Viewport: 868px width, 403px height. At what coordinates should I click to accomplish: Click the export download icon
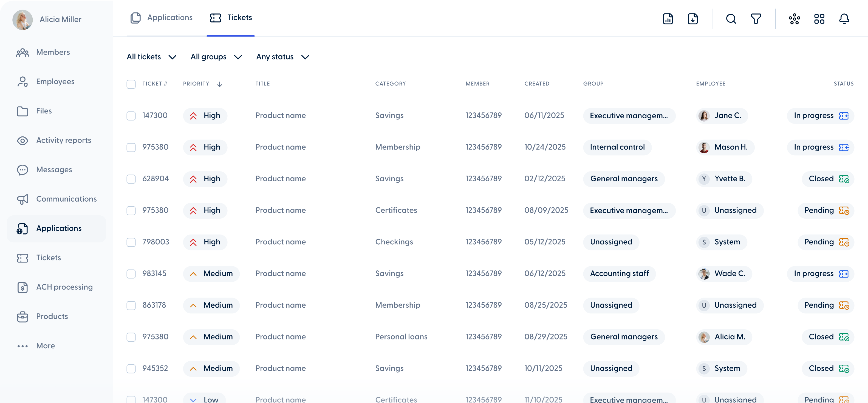click(693, 19)
